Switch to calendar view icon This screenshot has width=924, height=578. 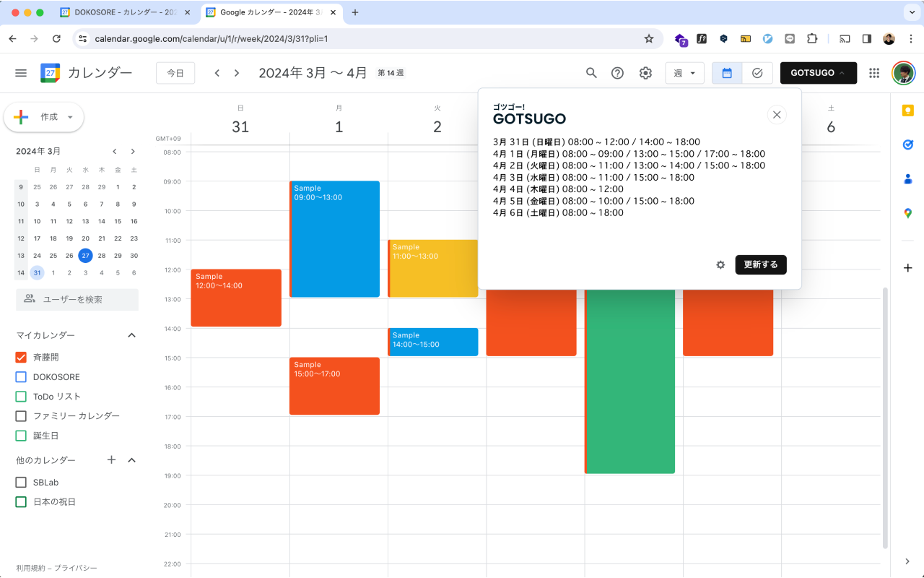[x=727, y=73]
